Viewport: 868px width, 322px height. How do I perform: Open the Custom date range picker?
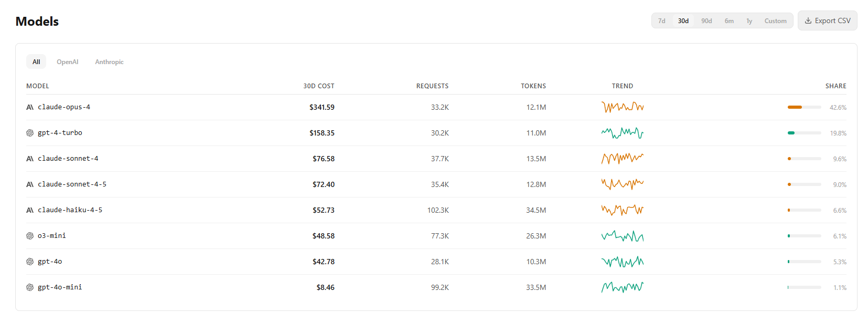tap(775, 20)
